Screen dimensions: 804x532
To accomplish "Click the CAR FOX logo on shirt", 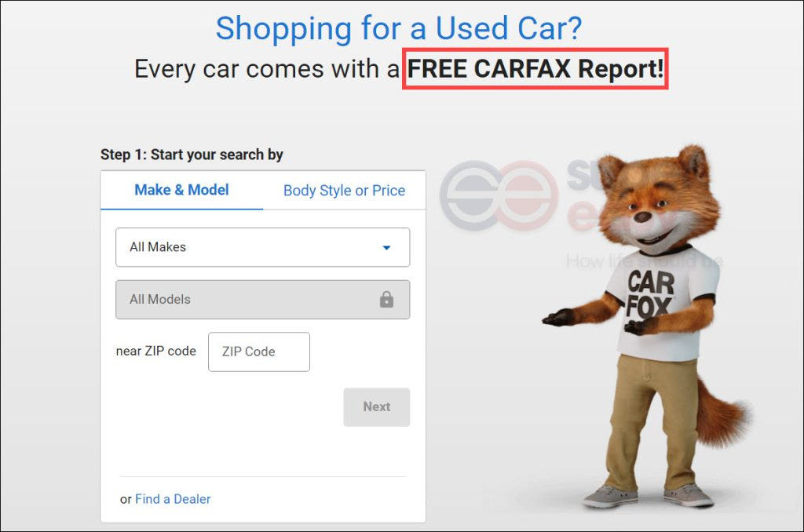I will click(x=650, y=295).
